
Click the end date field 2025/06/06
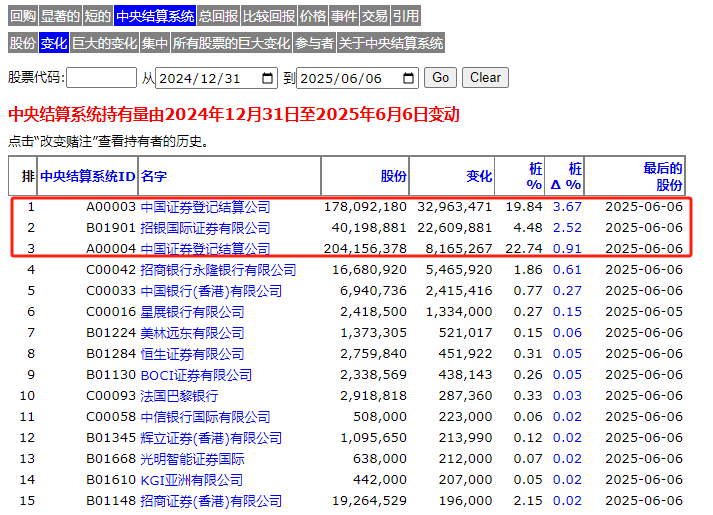357,78
